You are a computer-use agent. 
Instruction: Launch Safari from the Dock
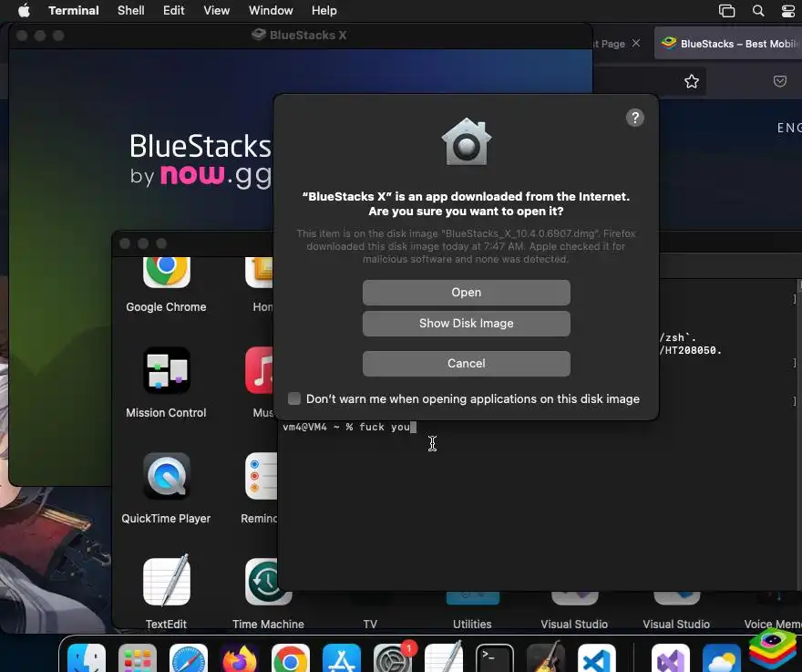click(189, 659)
